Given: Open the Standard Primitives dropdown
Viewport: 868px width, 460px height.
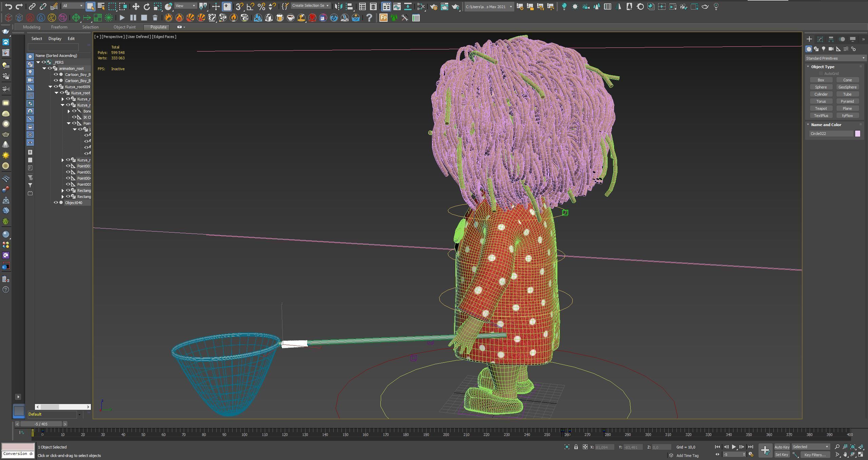Looking at the screenshot, I should pyautogui.click(x=835, y=58).
